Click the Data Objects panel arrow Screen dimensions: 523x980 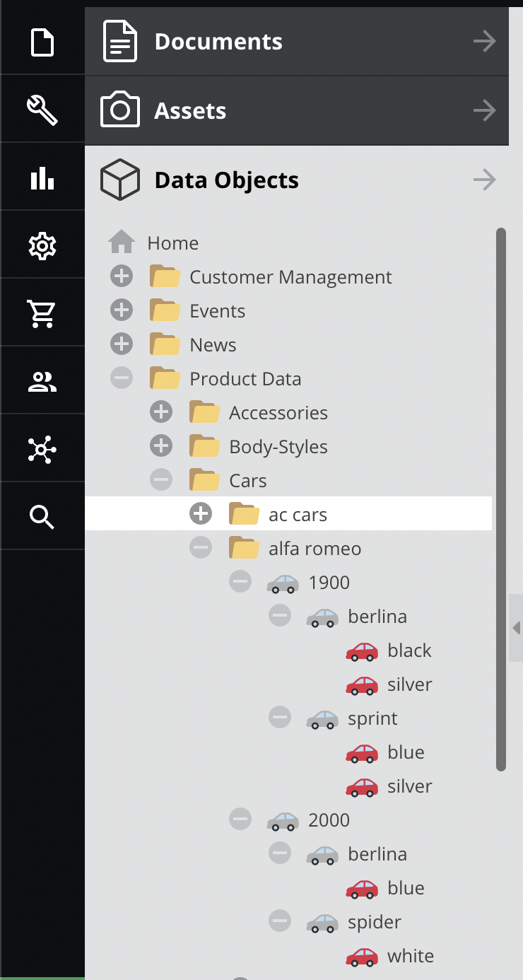coord(485,180)
